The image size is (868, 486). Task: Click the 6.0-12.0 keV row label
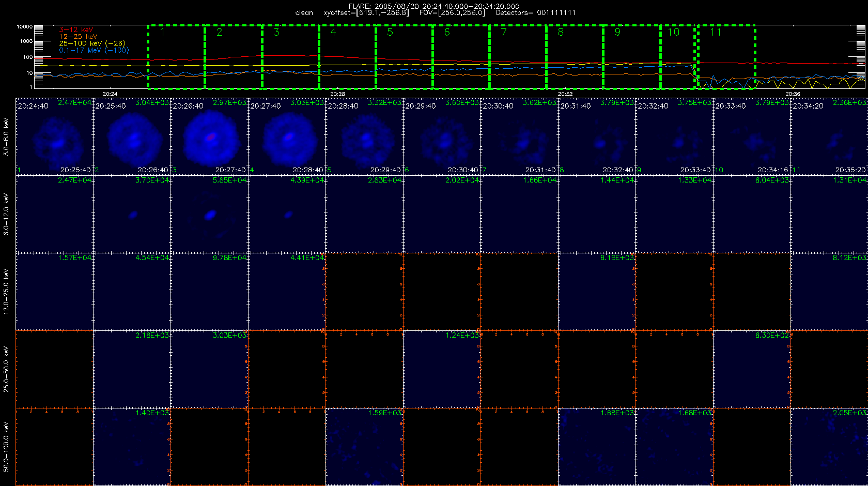(x=6, y=214)
